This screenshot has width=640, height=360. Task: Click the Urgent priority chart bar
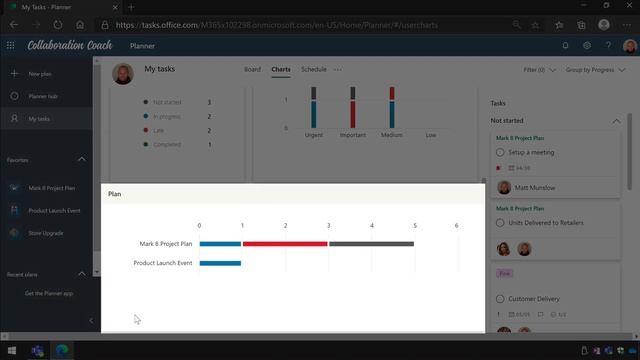(313, 108)
